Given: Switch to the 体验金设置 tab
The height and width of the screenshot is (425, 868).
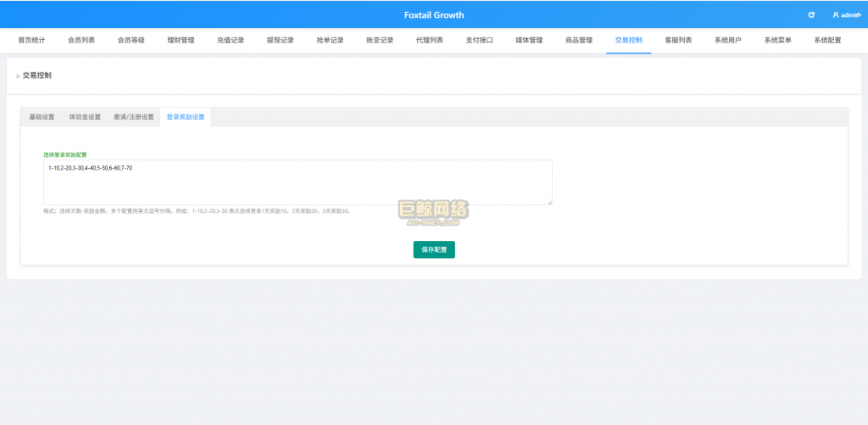Looking at the screenshot, I should 85,117.
